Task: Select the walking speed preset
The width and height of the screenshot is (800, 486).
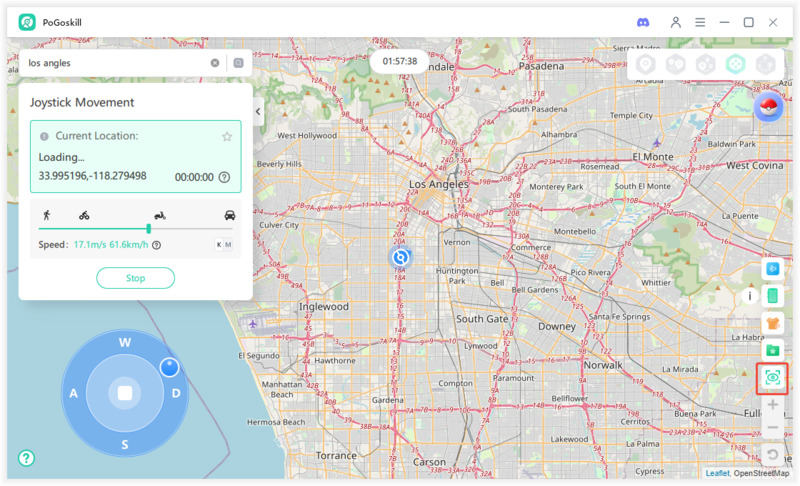Action: click(x=46, y=215)
